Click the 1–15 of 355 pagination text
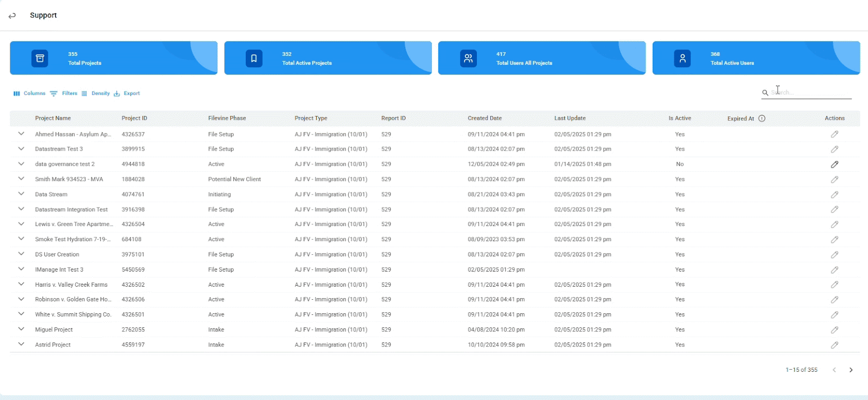Viewport: 868px width, 400px height. [801, 370]
